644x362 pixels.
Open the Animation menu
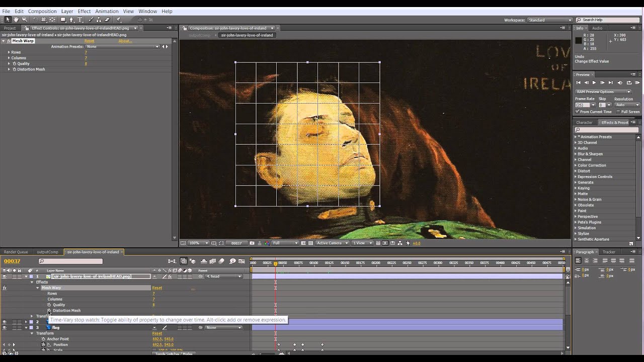pos(107,11)
